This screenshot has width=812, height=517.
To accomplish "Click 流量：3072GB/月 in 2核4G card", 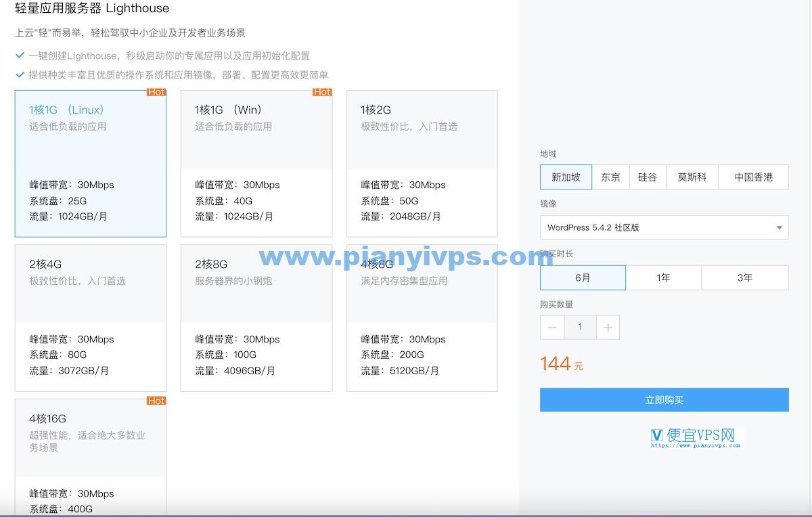I will pyautogui.click(x=69, y=371).
